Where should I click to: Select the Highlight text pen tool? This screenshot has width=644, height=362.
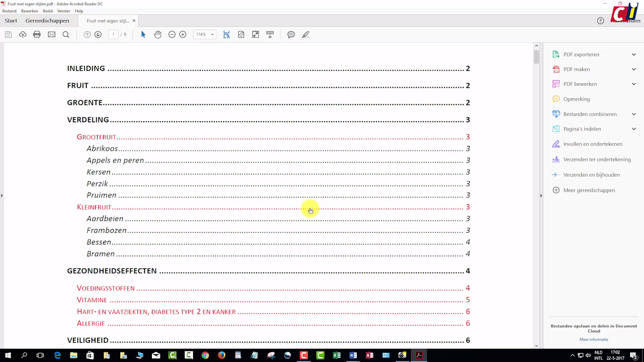(305, 34)
